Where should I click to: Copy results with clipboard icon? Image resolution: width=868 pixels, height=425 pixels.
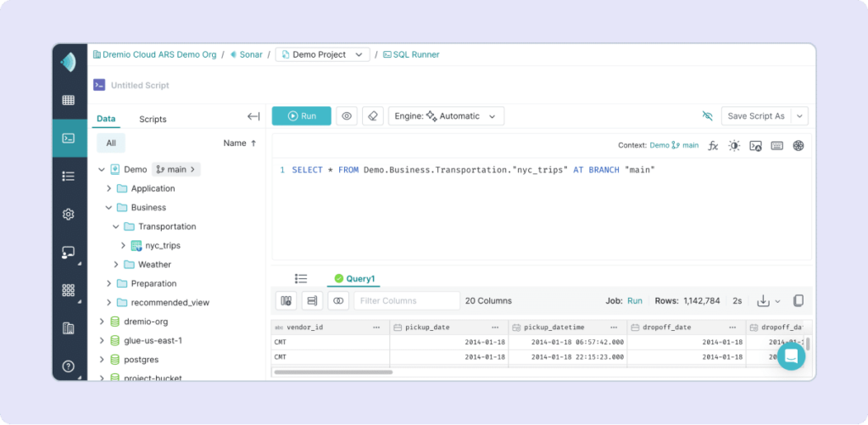click(798, 301)
